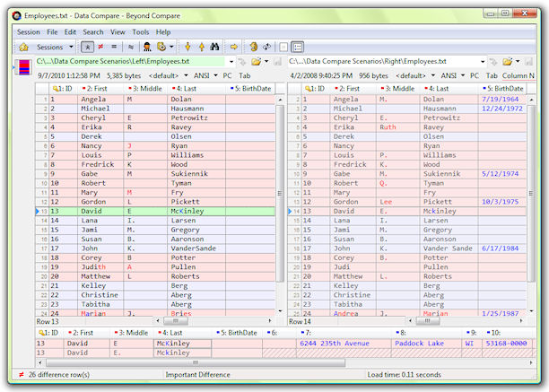This screenshot has width=549, height=392.
Task: Open the Help menu
Action: point(163,32)
